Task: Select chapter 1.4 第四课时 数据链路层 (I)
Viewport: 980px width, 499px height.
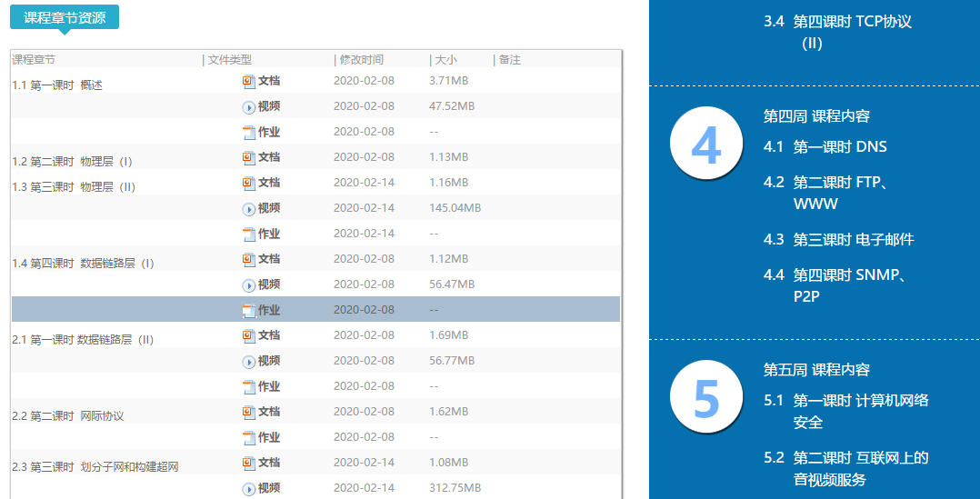Action: [x=83, y=264]
